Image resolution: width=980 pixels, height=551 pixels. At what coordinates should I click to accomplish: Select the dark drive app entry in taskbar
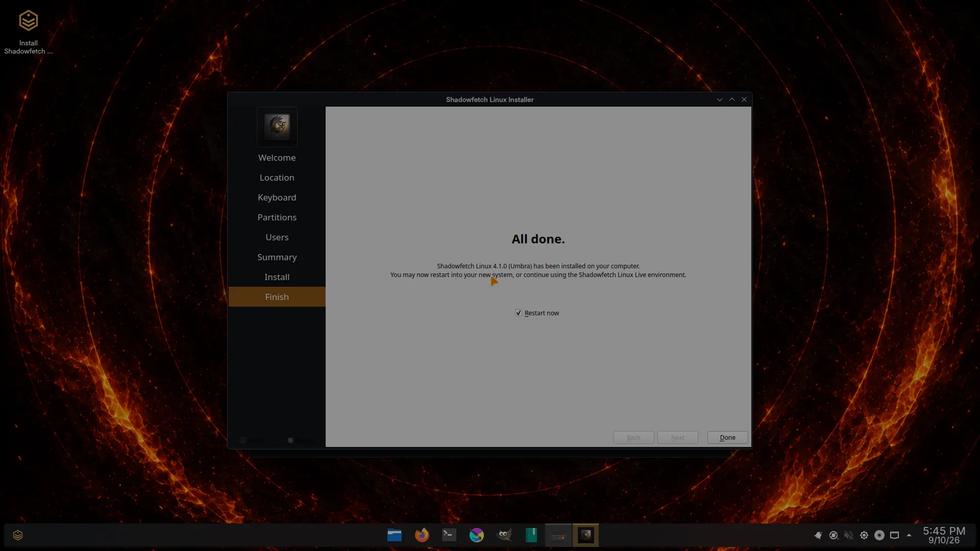558,535
